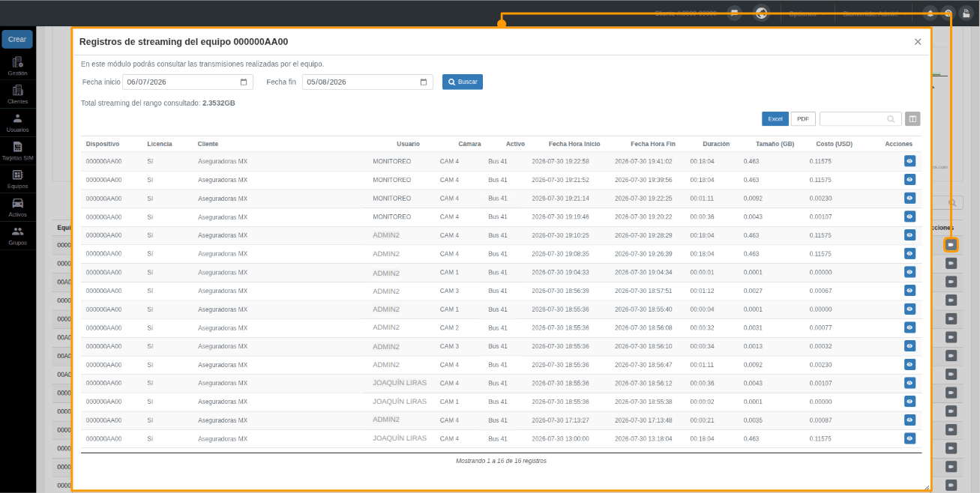This screenshot has height=493, width=980.
Task: View the stream ending at 19:04:34
Action: pyautogui.click(x=910, y=272)
